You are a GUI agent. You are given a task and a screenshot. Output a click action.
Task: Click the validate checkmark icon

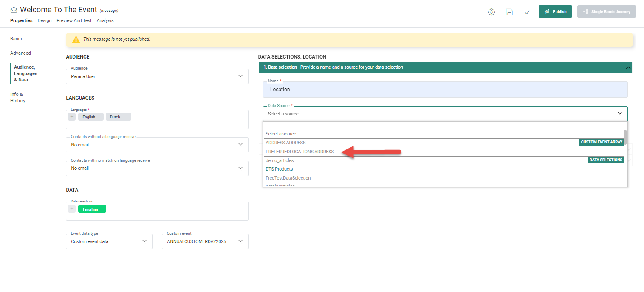pyautogui.click(x=527, y=12)
